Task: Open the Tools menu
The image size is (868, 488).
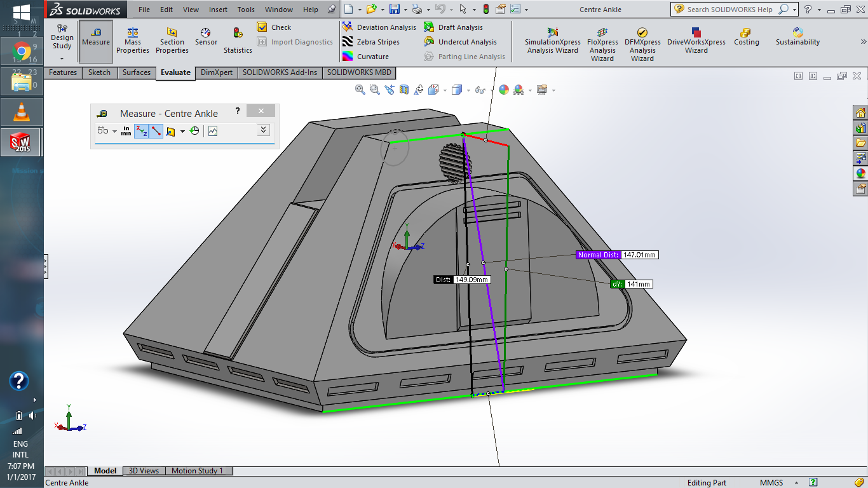Action: [x=245, y=10]
